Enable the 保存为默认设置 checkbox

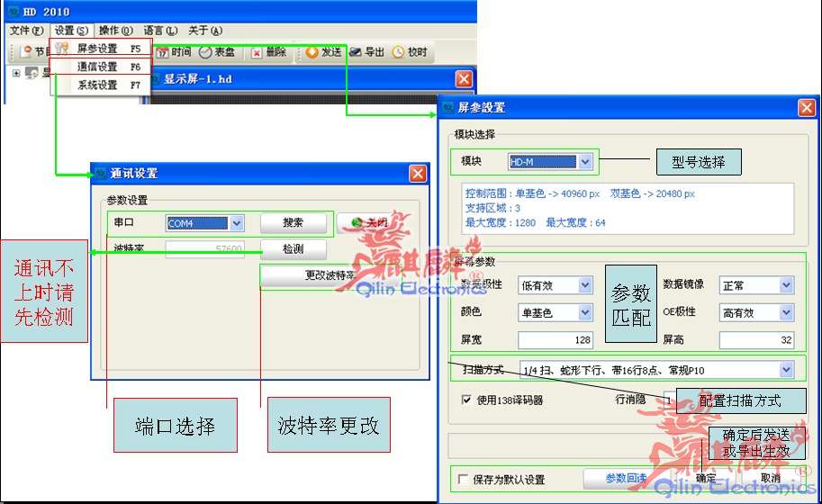[x=464, y=480]
